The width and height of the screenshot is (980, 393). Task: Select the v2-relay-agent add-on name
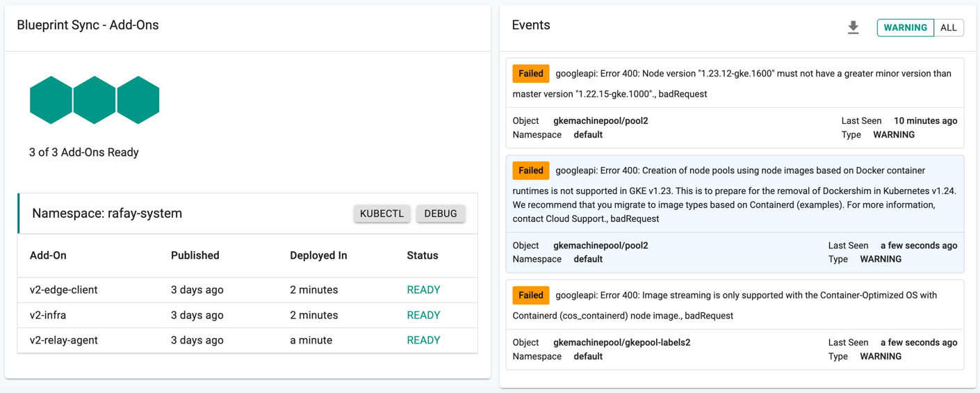tap(64, 340)
